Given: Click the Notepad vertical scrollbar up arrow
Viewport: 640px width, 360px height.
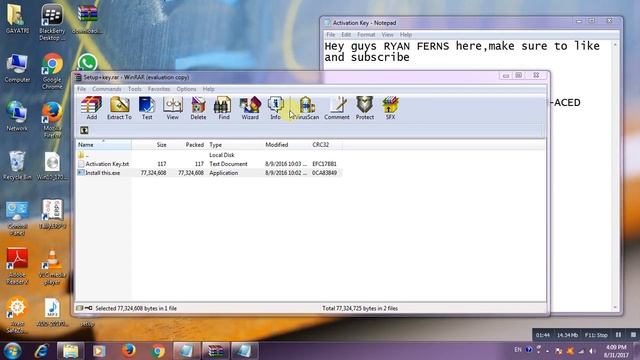Looking at the screenshot, I should (615, 44).
